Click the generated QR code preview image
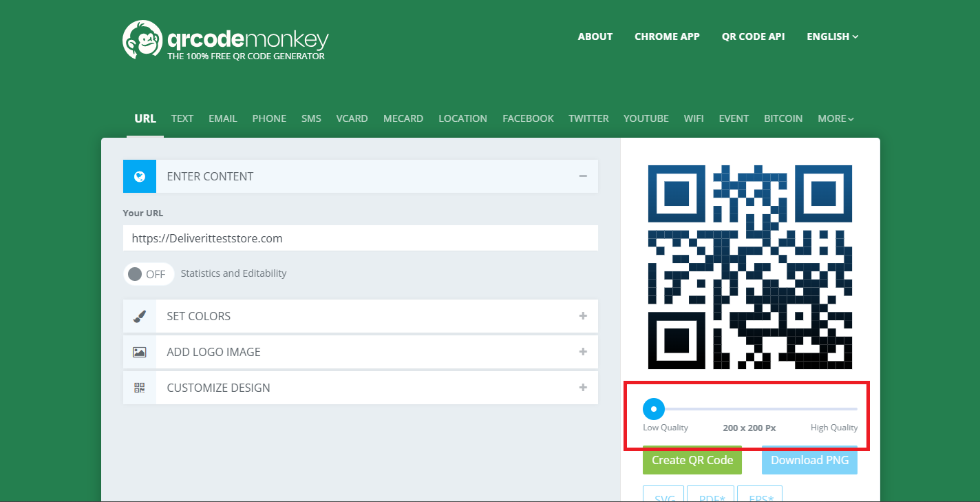980x502 pixels. click(750, 267)
